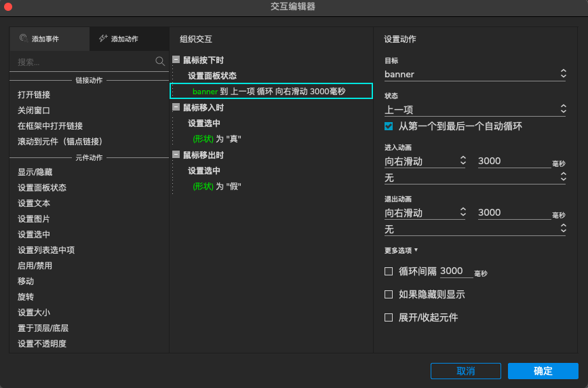Select the 鼠标移出时 event row

pyautogui.click(x=203, y=155)
